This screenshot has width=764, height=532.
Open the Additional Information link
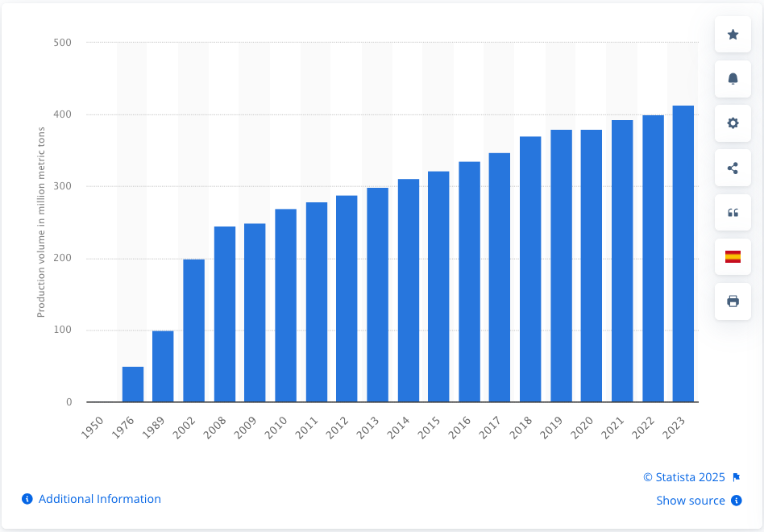pyautogui.click(x=99, y=499)
